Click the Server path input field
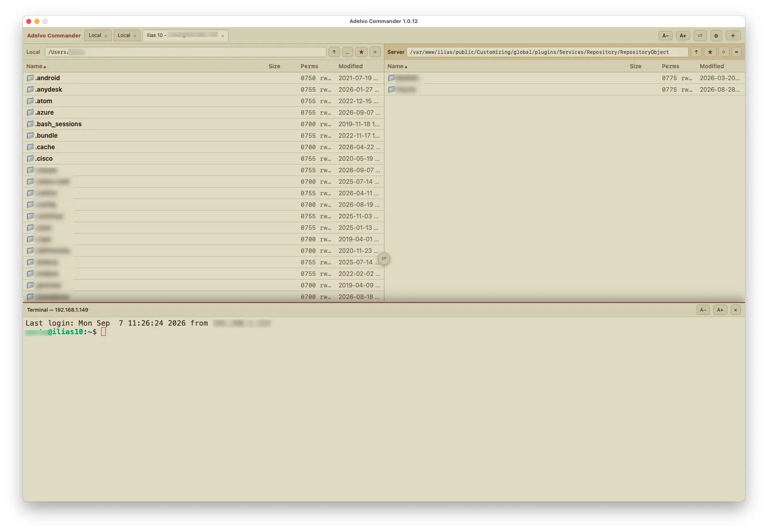The width and height of the screenshot is (768, 532). click(547, 52)
